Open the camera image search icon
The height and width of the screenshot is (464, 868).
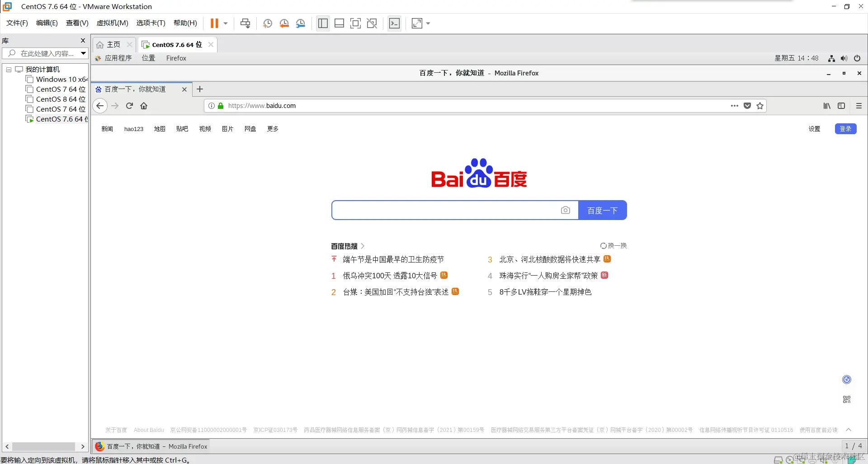tap(566, 210)
